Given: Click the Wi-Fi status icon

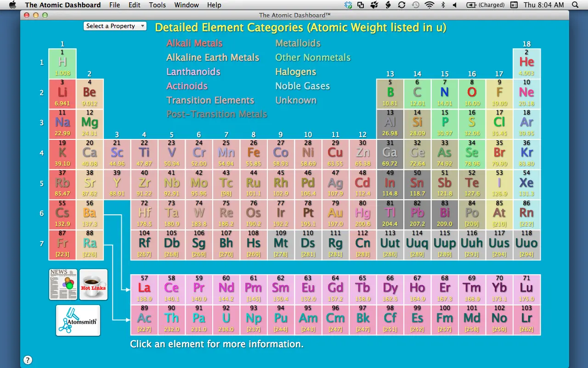Looking at the screenshot, I should [x=430, y=5].
